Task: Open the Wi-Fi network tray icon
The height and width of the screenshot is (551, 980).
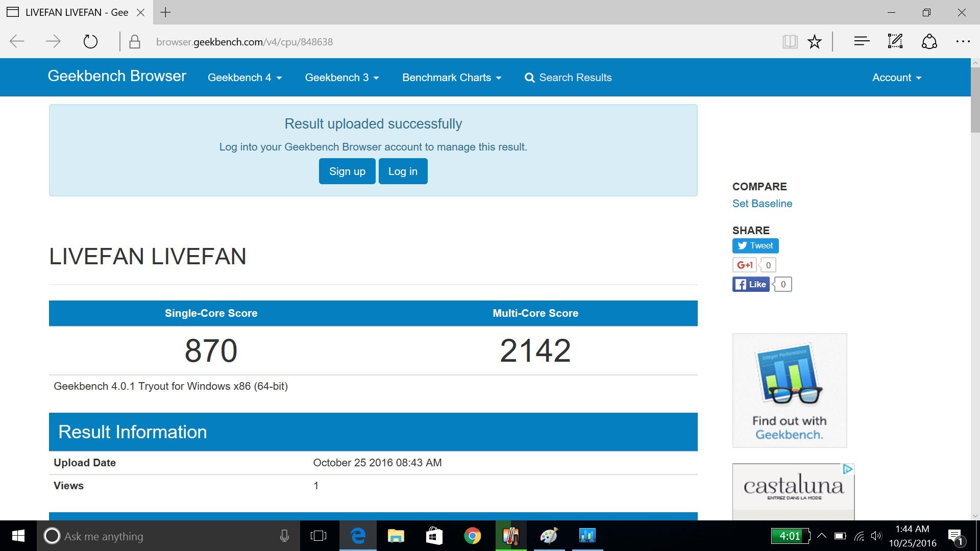Action: (859, 536)
